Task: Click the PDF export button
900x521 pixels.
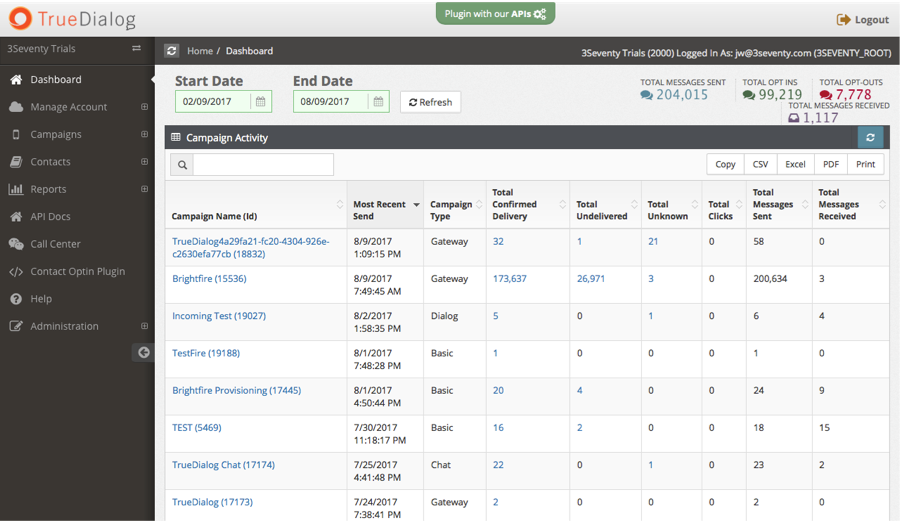Action: 831,164
